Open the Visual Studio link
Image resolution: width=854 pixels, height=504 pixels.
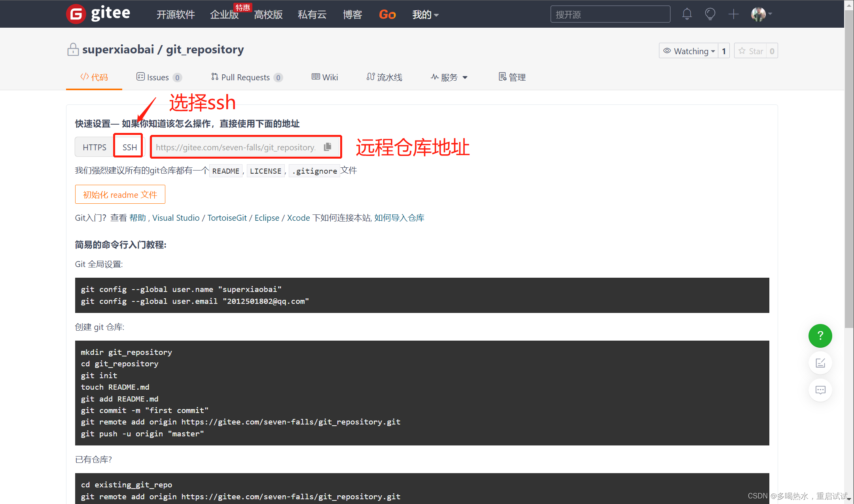pyautogui.click(x=176, y=218)
